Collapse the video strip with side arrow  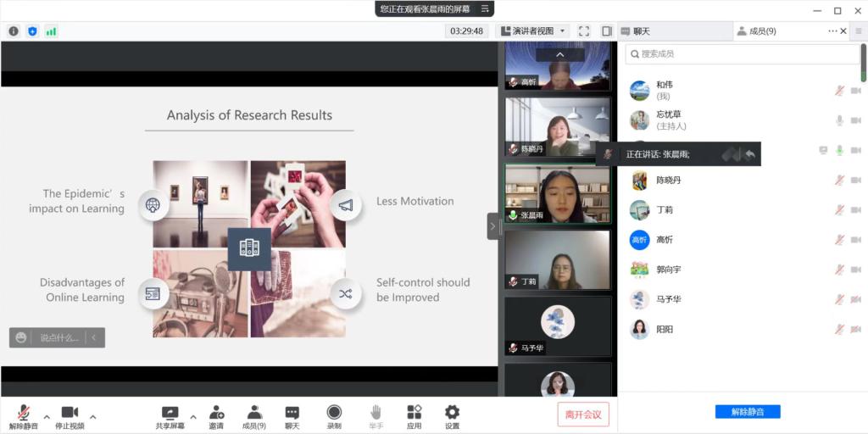(492, 225)
